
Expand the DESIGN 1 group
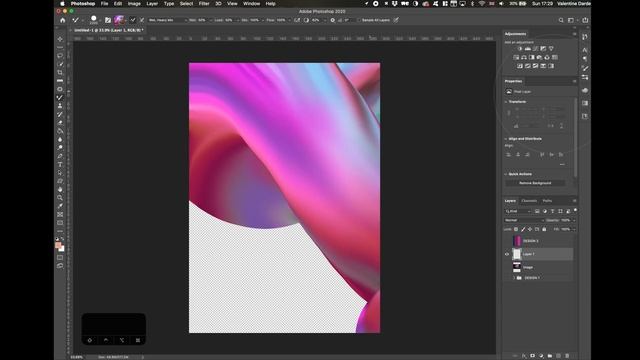tap(514, 278)
